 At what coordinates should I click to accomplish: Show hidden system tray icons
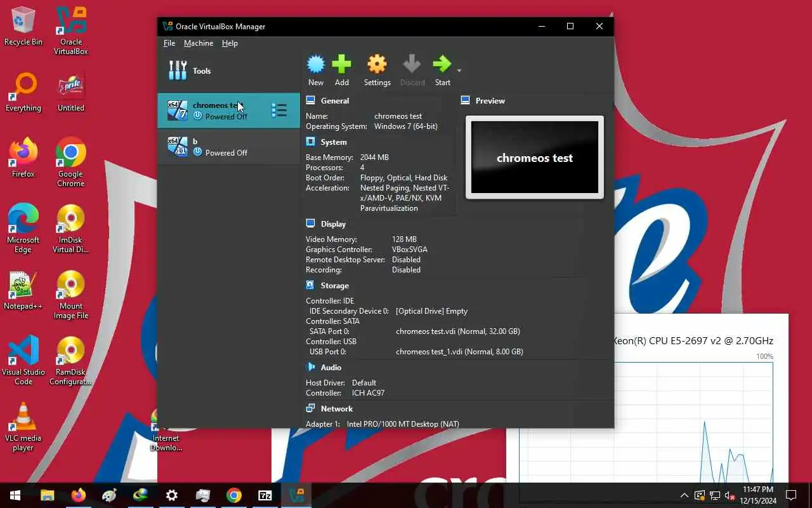click(684, 495)
